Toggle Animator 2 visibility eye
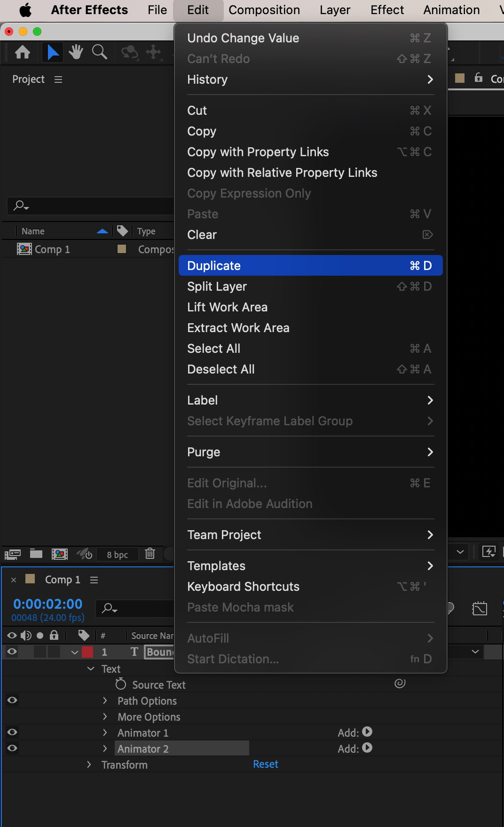The width and height of the screenshot is (504, 827). 13,748
